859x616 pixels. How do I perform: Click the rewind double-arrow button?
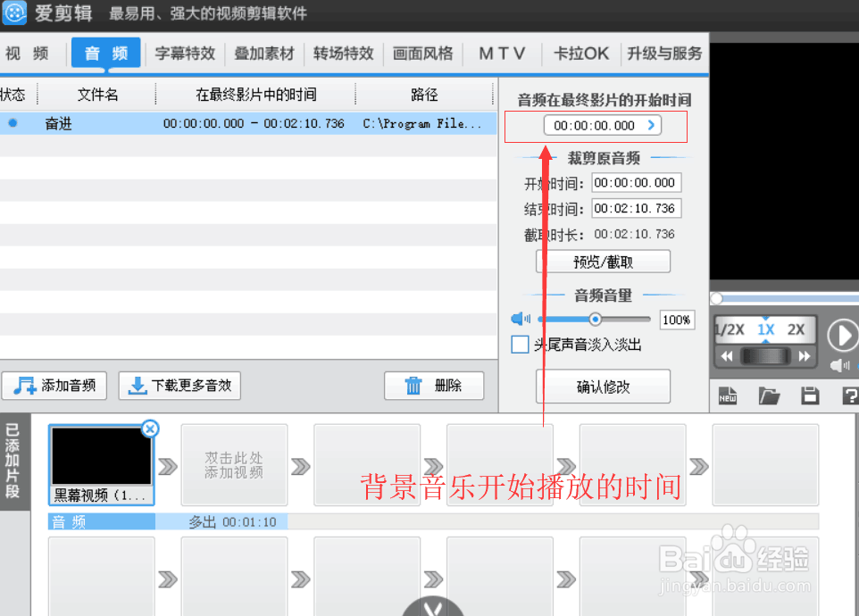coord(727,356)
